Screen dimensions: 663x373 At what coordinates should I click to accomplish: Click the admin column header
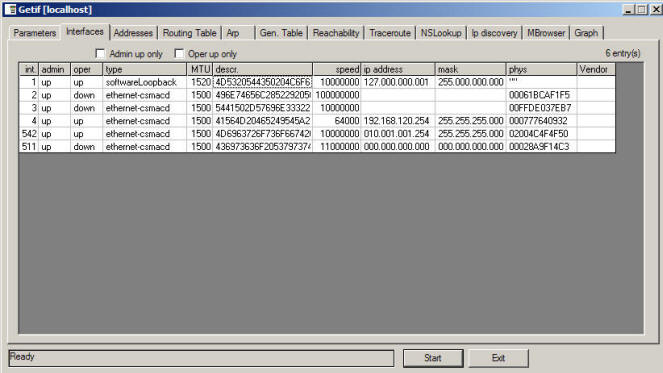[54, 69]
